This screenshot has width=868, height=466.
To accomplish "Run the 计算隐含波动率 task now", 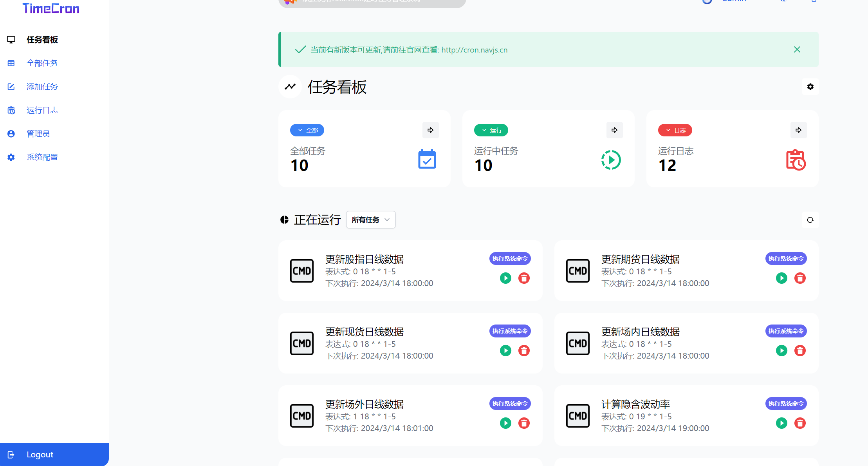I will coord(781,423).
